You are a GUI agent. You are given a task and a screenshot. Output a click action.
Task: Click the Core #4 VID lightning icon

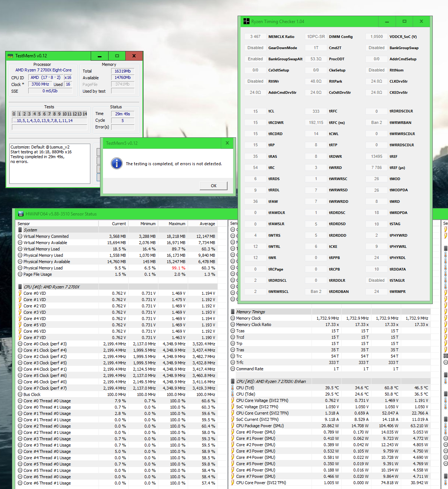[x=20, y=319]
